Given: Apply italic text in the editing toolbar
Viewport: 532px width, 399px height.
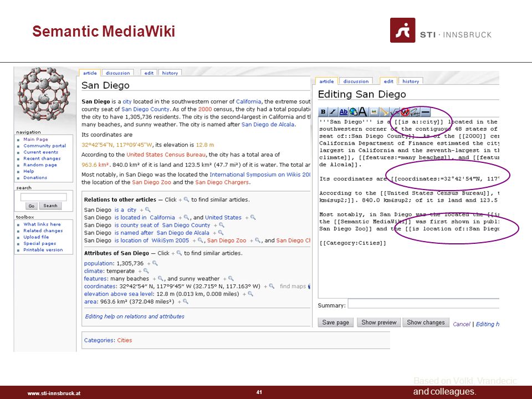Looking at the screenshot, I should tap(333, 111).
